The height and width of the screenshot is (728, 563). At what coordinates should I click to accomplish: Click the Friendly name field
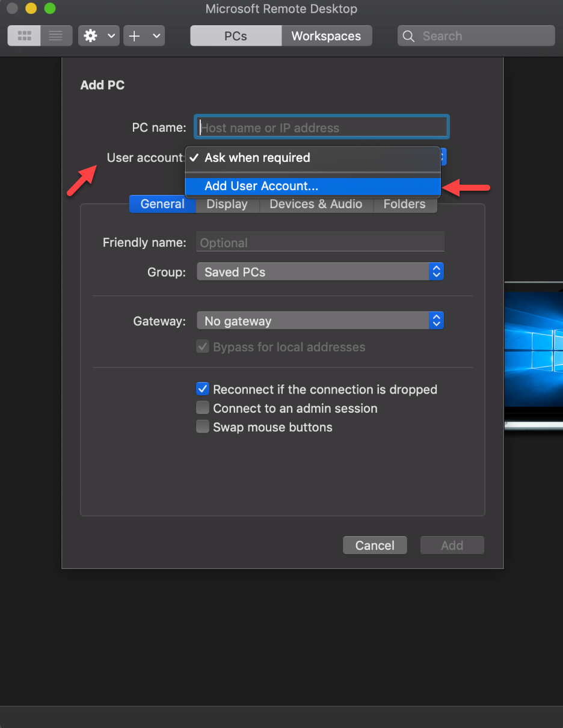(x=321, y=242)
